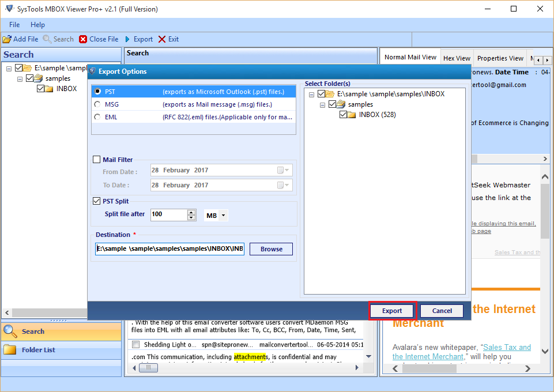Decrease split size with down spinner arrow
The width and height of the screenshot is (554, 392).
point(191,217)
